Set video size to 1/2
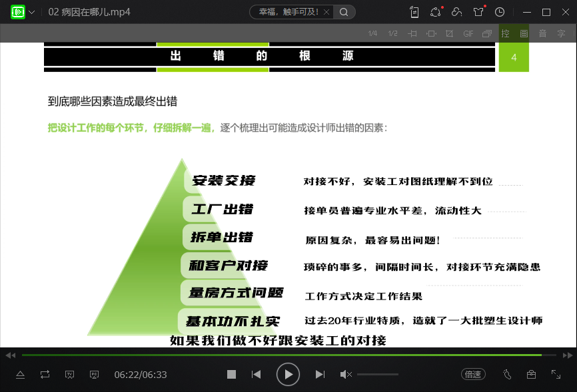577x392 pixels. [392, 33]
